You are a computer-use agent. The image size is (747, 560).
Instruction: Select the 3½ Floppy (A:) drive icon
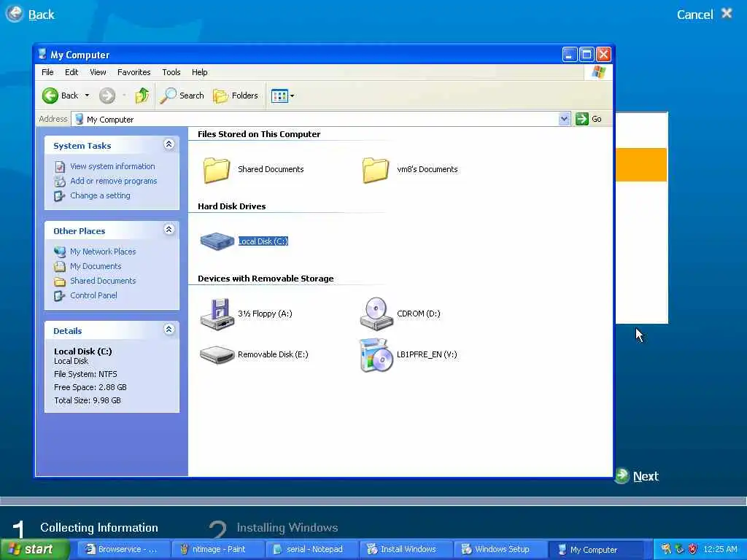click(x=217, y=314)
